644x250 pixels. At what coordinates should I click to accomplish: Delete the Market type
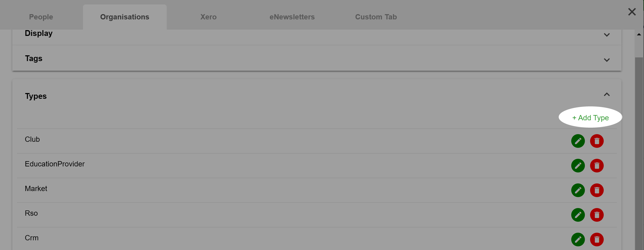point(597,190)
